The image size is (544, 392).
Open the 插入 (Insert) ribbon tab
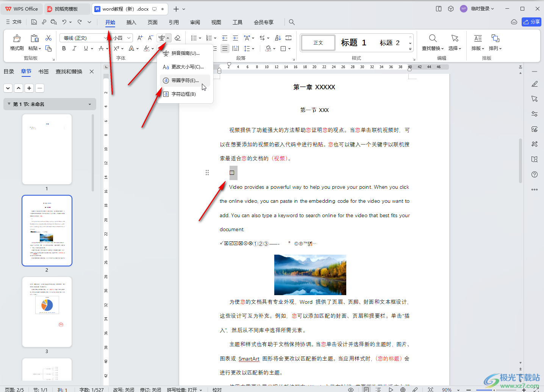[131, 22]
